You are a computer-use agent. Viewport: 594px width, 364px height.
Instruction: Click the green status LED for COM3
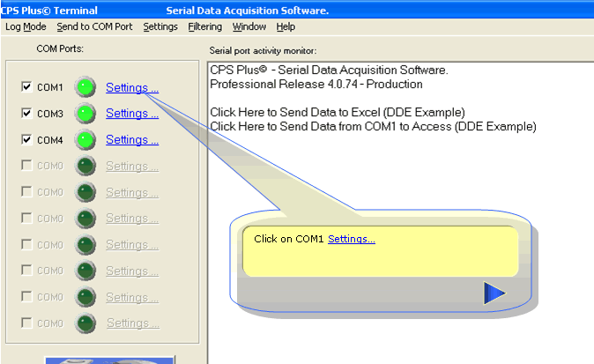tap(85, 113)
